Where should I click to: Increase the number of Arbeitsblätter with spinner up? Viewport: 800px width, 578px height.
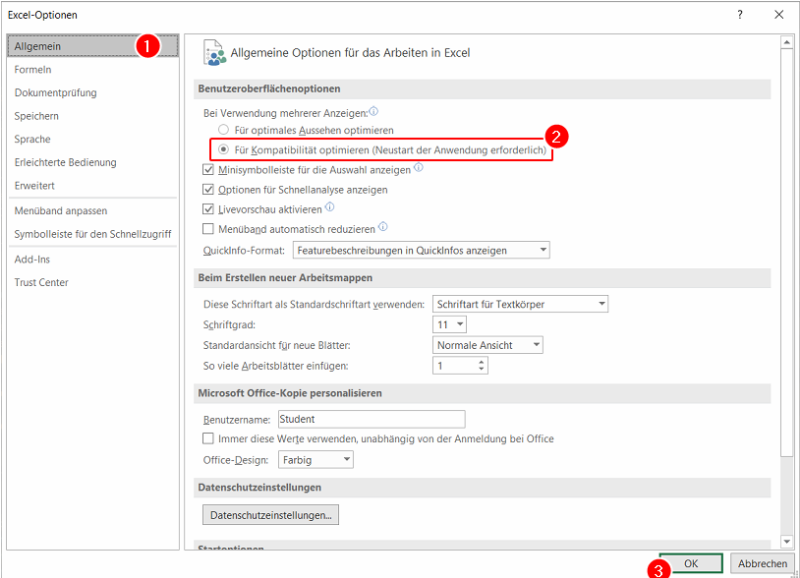[481, 362]
